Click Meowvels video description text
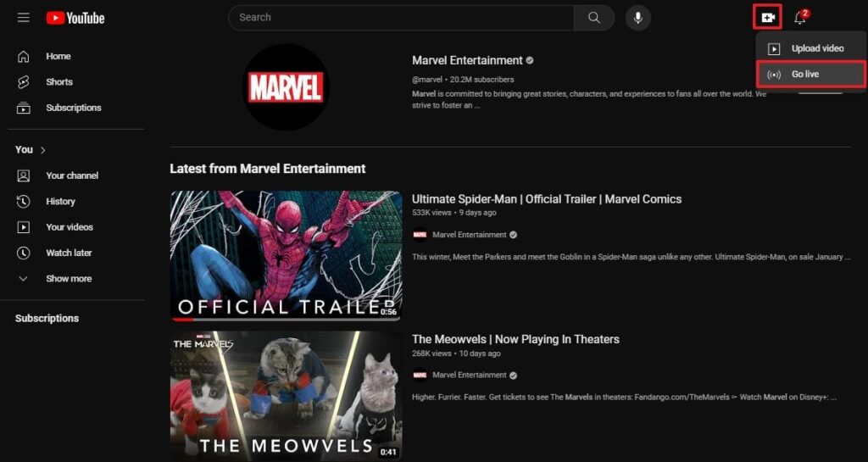The height and width of the screenshot is (462, 868). coord(625,398)
